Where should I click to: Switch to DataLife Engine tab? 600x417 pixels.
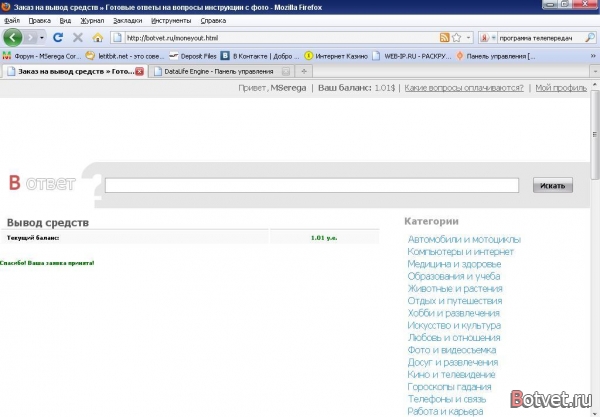pos(219,72)
